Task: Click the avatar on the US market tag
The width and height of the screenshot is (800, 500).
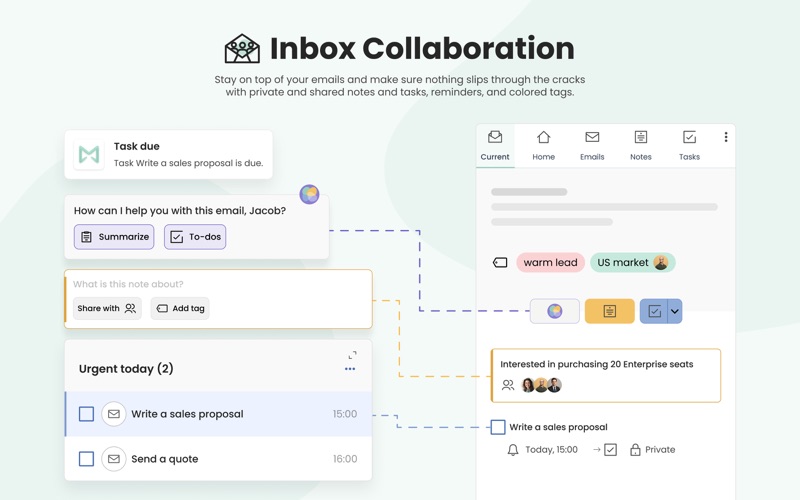Action: (661, 262)
